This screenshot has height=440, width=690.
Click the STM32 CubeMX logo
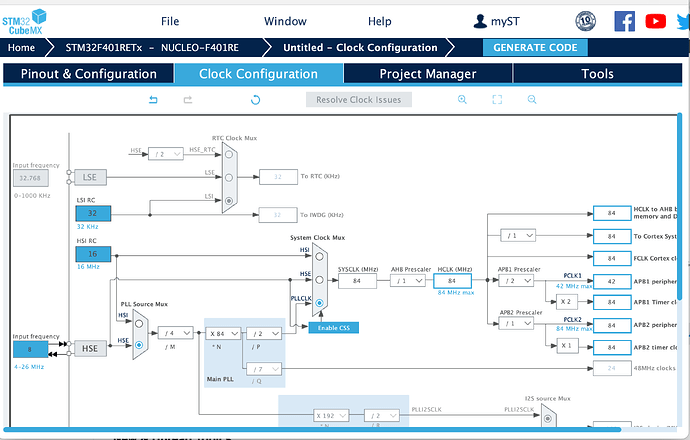pos(24,22)
